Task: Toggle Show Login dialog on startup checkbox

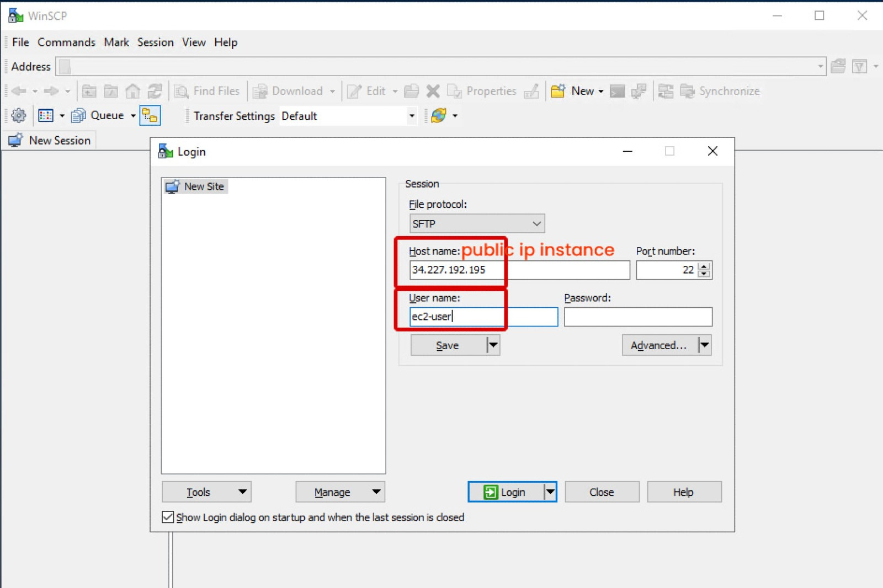Action: tap(168, 517)
